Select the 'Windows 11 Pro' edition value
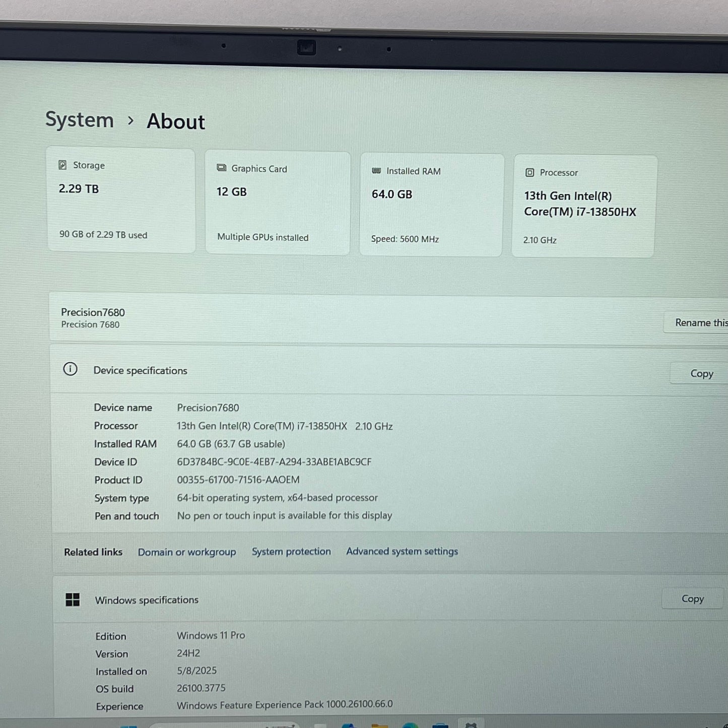Image resolution: width=728 pixels, height=728 pixels. tap(211, 635)
